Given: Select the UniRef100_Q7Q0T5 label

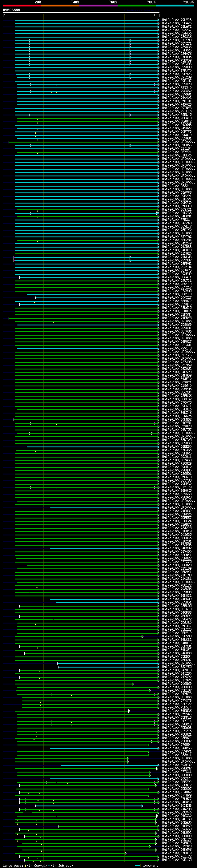Looking at the screenshot, I should pyautogui.click(x=177, y=403).
